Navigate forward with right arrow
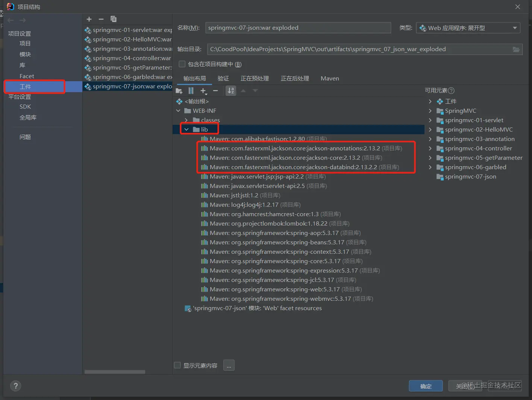This screenshot has height=400, width=532. (23, 20)
